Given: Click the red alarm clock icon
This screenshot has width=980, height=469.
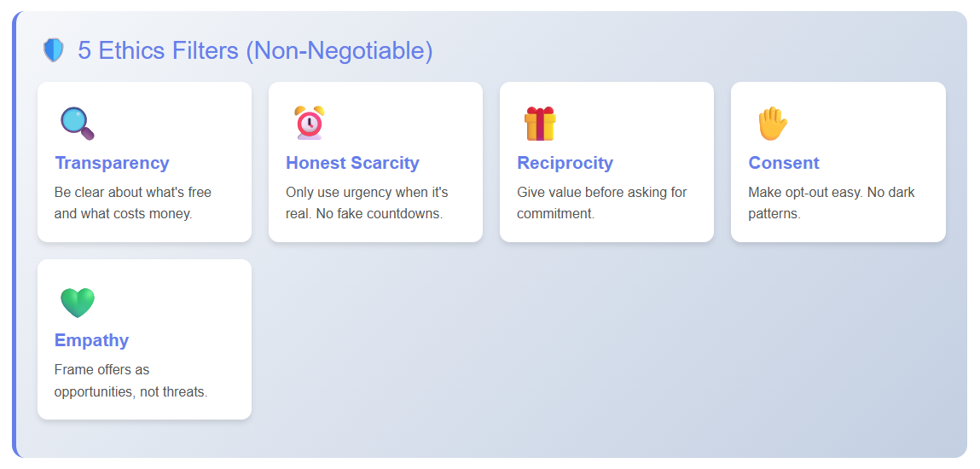Looking at the screenshot, I should click(x=309, y=123).
